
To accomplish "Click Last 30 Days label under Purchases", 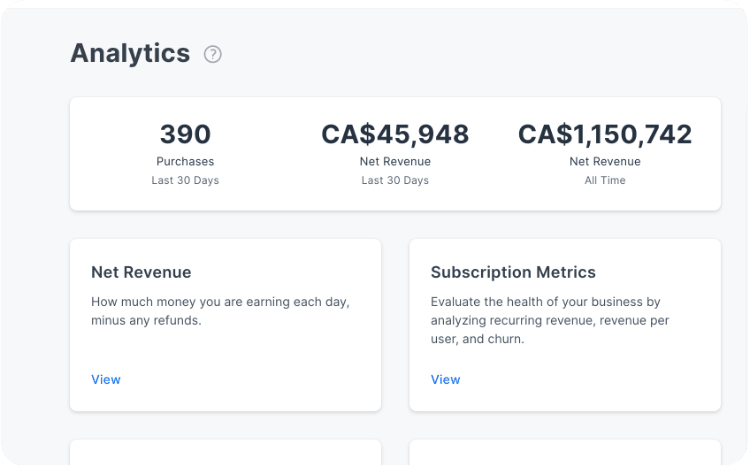I will (185, 180).
